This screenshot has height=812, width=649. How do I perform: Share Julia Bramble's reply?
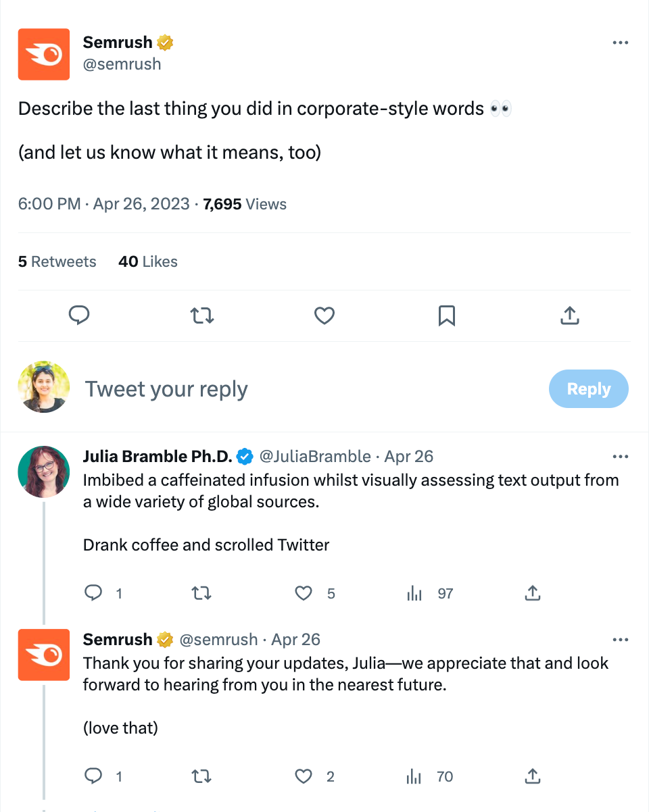533,594
